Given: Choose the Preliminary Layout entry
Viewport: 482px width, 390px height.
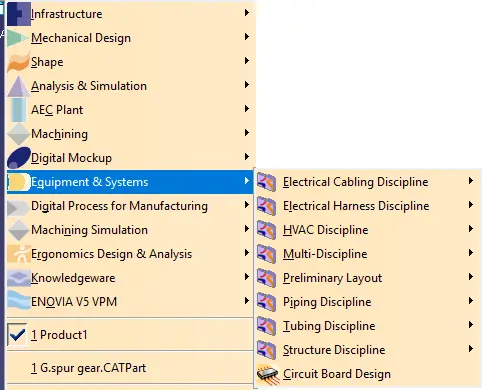Looking at the screenshot, I should 368,278.
